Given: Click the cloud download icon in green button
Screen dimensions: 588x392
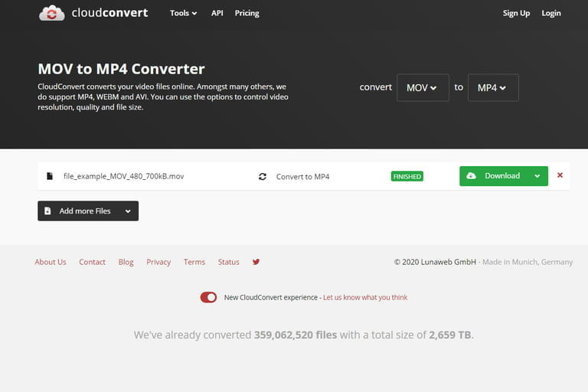Looking at the screenshot, I should (471, 176).
